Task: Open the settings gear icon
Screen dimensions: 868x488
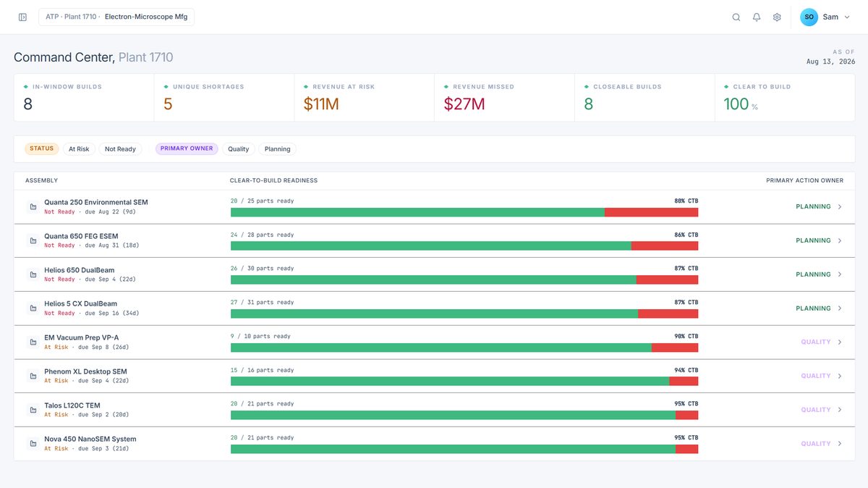Action: 777,17
